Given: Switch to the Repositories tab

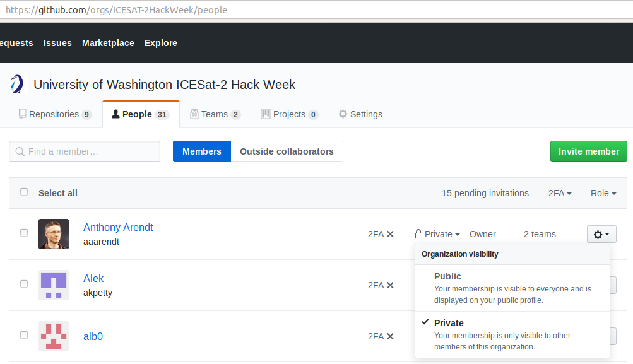Looking at the screenshot, I should point(55,114).
